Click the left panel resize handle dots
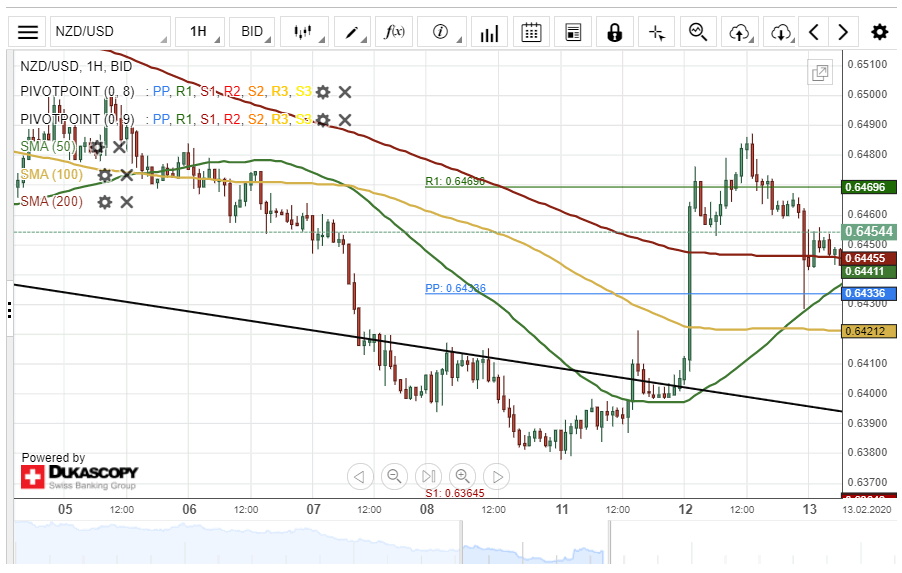 coord(10,310)
